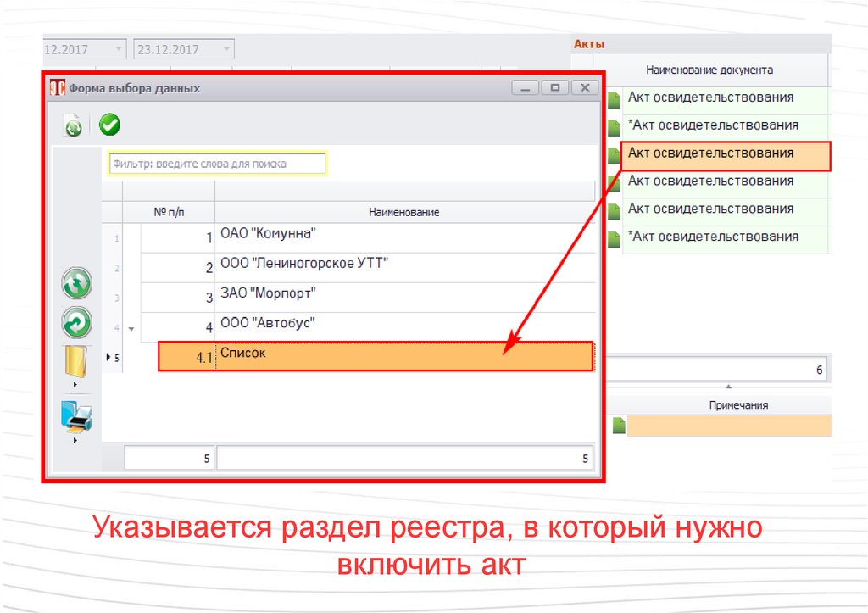Click the document refresh icon in toolbar
This screenshot has width=868, height=613.
point(74,126)
